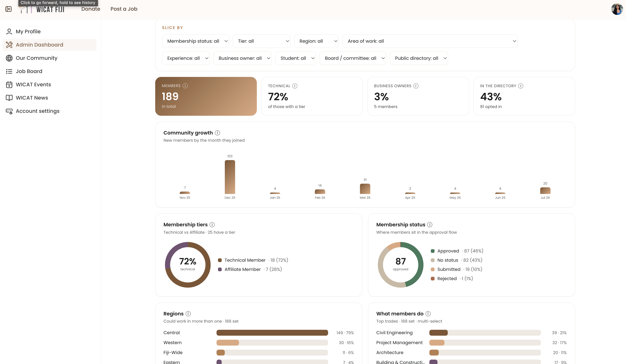Open the Membership status filter dropdown
This screenshot has width=626, height=364.
tap(195, 41)
